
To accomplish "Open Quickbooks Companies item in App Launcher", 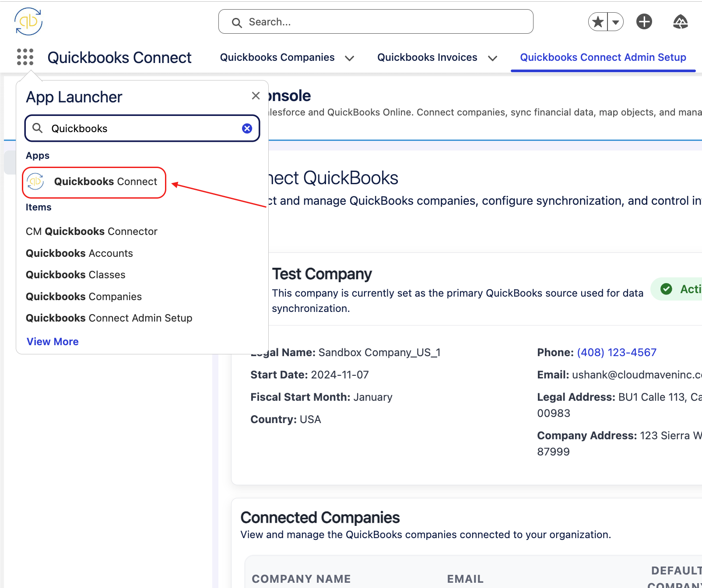I will point(84,297).
